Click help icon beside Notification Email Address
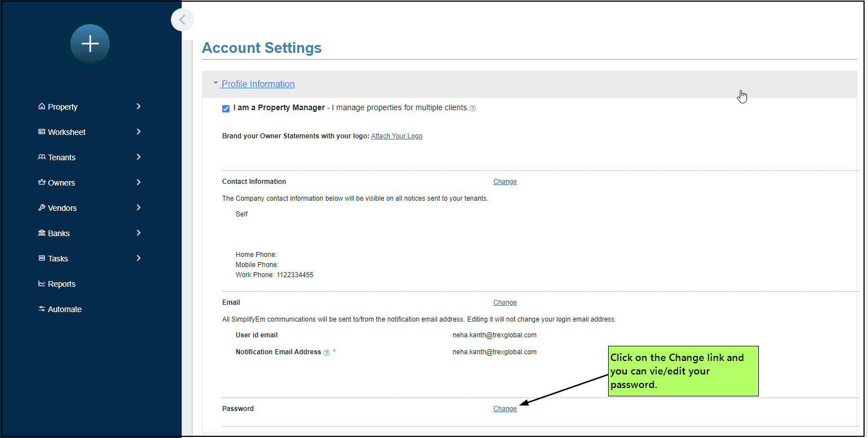 326,353
